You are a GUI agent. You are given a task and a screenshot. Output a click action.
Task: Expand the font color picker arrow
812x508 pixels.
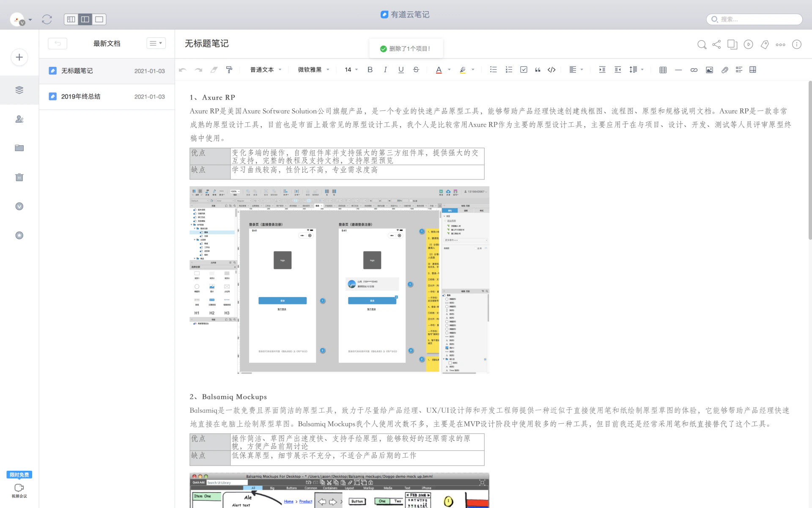(449, 70)
